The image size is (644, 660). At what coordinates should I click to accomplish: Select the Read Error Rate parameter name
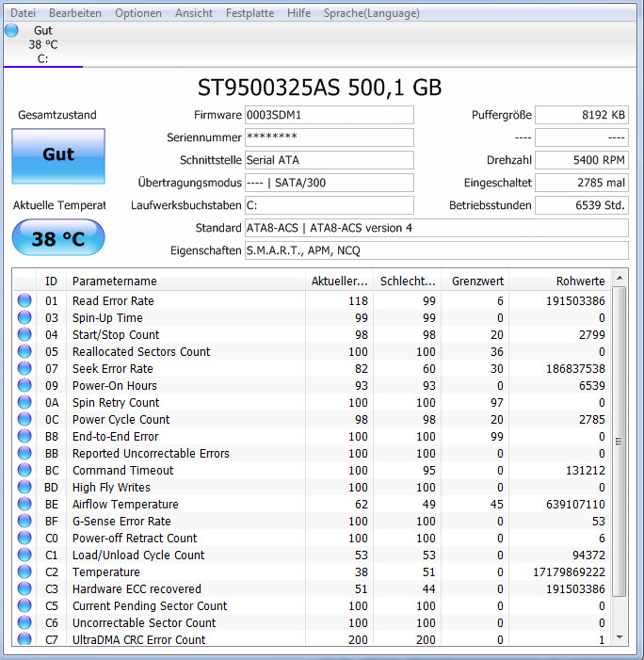click(x=113, y=300)
